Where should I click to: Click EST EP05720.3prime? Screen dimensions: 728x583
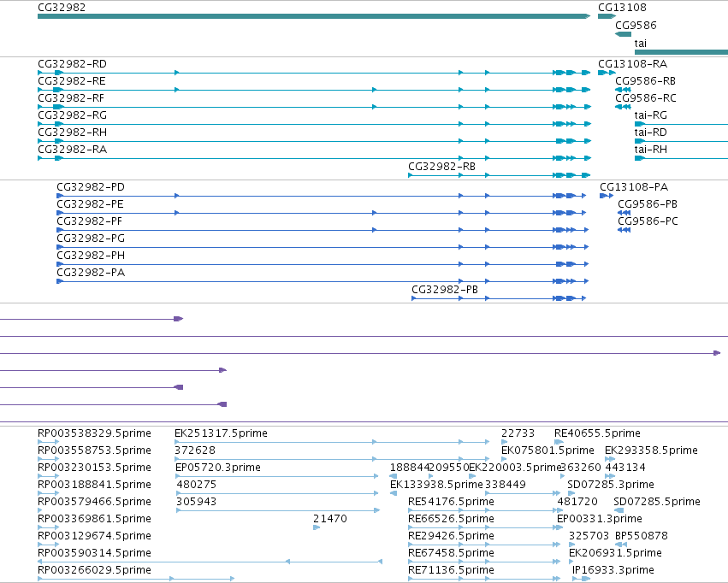pos(218,468)
